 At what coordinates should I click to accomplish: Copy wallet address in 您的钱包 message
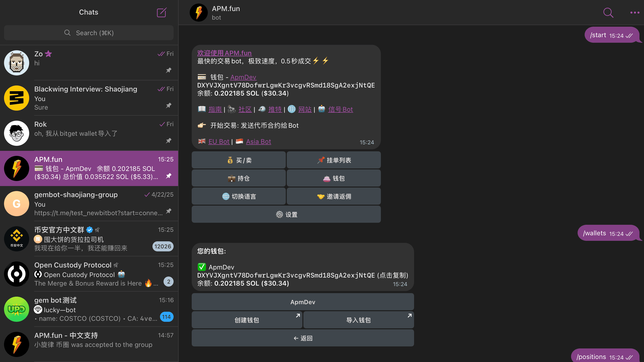click(286, 275)
